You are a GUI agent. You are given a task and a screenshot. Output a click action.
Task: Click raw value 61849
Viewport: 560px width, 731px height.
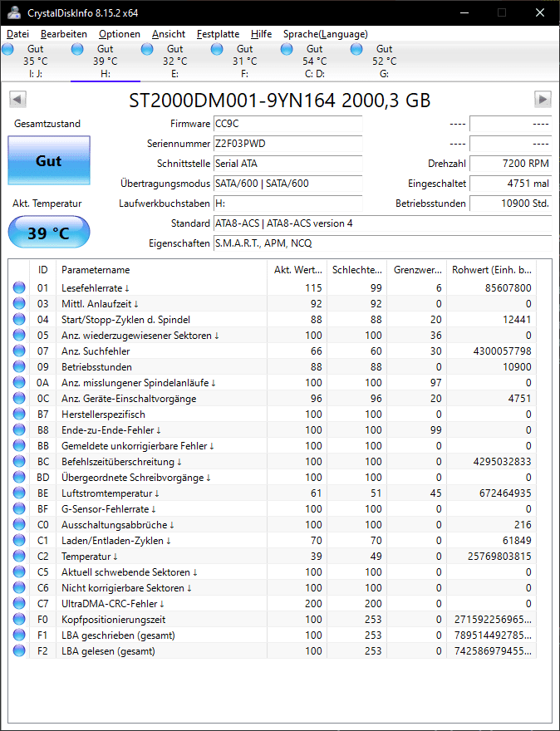click(517, 541)
